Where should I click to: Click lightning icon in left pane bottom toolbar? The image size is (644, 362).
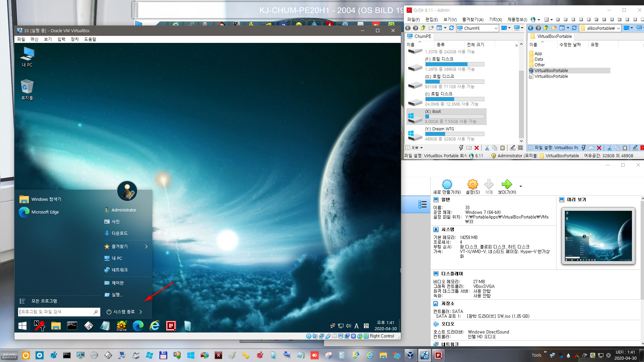click(x=461, y=148)
